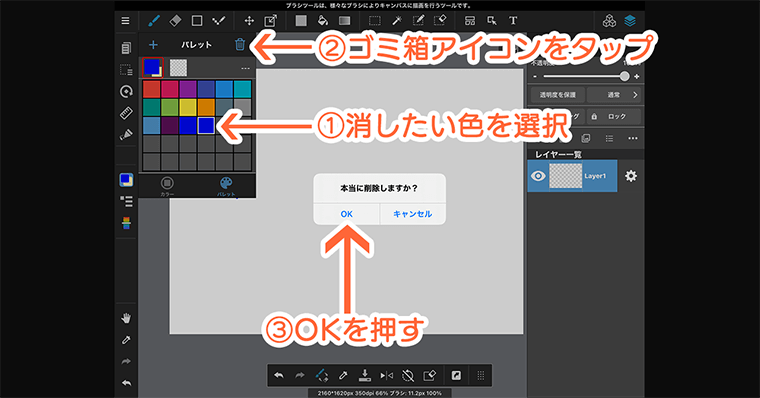Add a new color with plus icon
The width and height of the screenshot is (760, 398).
click(153, 45)
